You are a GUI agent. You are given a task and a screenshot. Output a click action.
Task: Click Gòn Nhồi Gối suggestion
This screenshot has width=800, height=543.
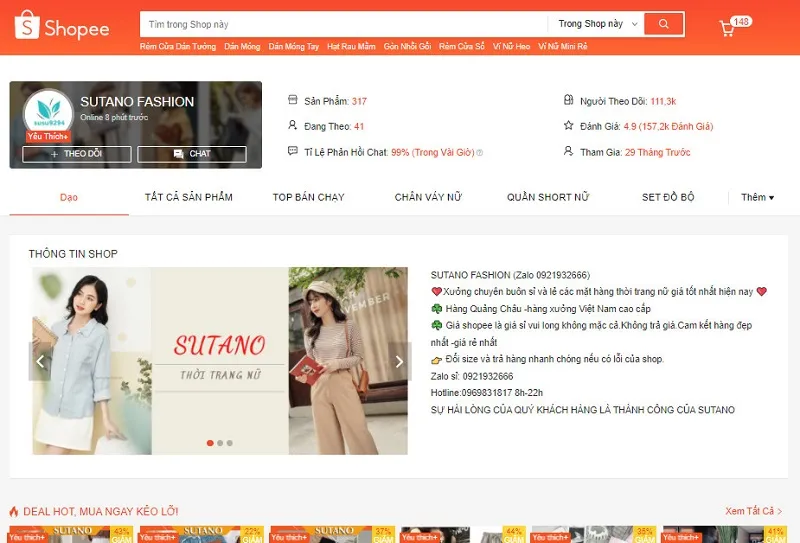pos(408,46)
